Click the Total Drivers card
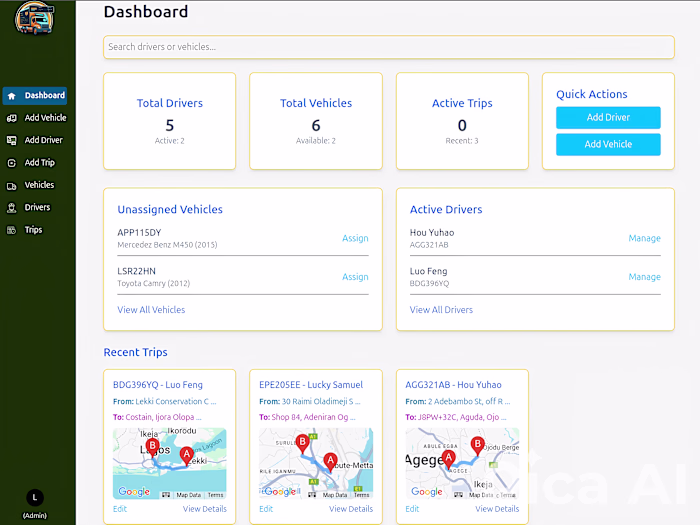The image size is (700, 525). click(170, 121)
